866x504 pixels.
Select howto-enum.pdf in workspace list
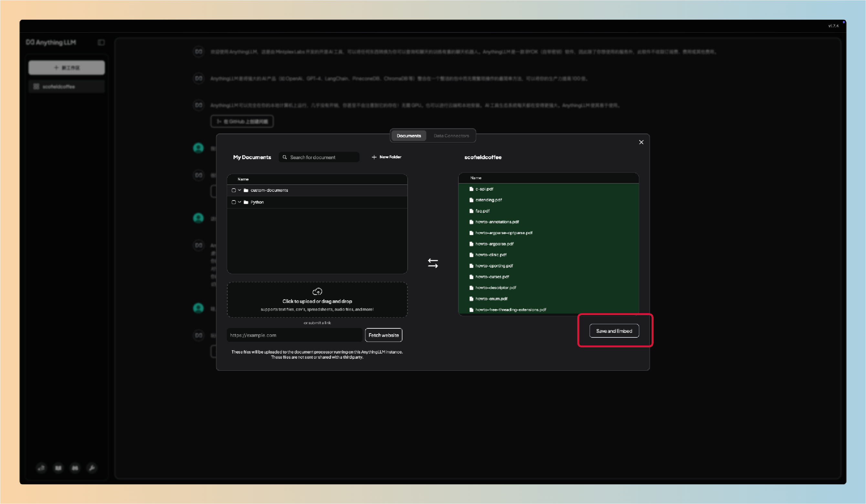491,299
